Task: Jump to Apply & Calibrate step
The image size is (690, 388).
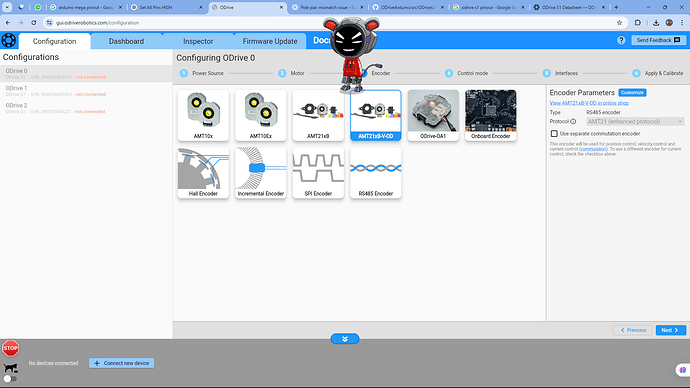Action: pos(658,73)
